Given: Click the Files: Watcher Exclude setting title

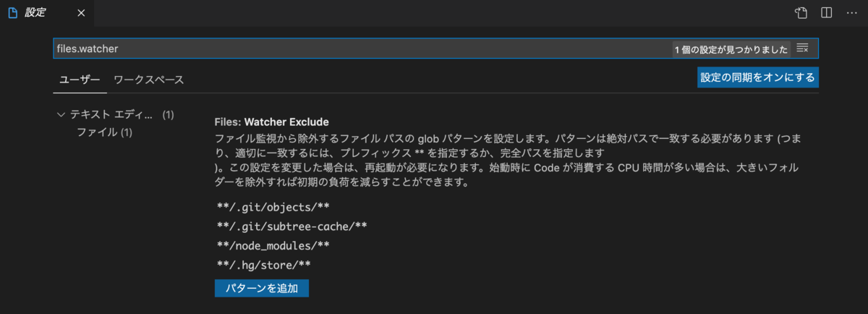Looking at the screenshot, I should pos(272,122).
